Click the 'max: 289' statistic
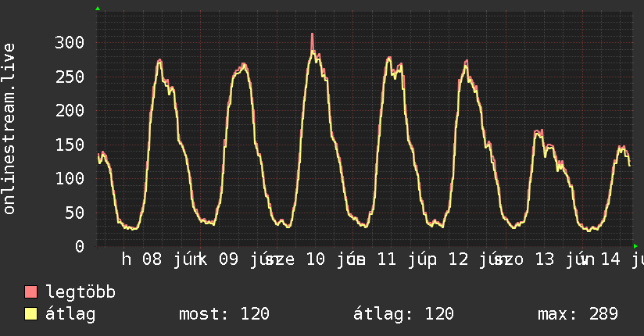Screen dimensions: 644x336 pos(578,314)
